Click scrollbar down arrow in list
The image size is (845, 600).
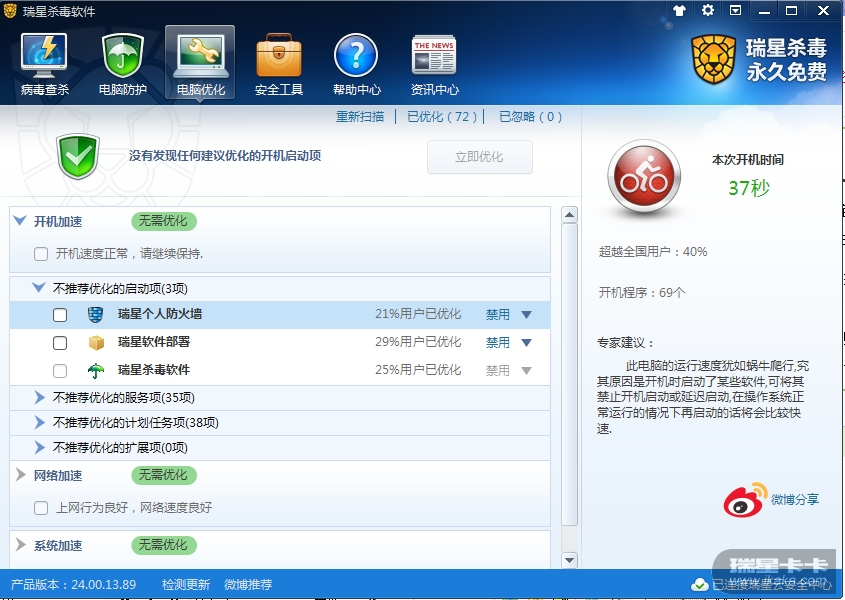[x=569, y=560]
